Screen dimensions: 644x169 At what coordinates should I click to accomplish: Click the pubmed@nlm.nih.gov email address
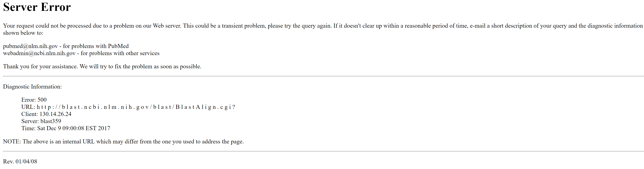click(30, 46)
